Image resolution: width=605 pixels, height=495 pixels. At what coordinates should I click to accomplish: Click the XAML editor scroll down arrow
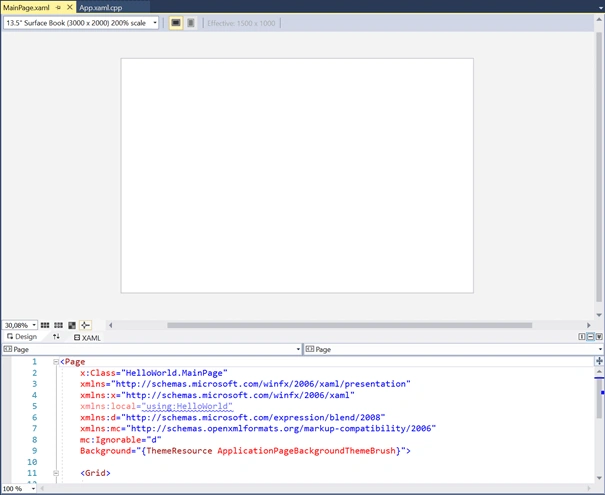(599, 478)
